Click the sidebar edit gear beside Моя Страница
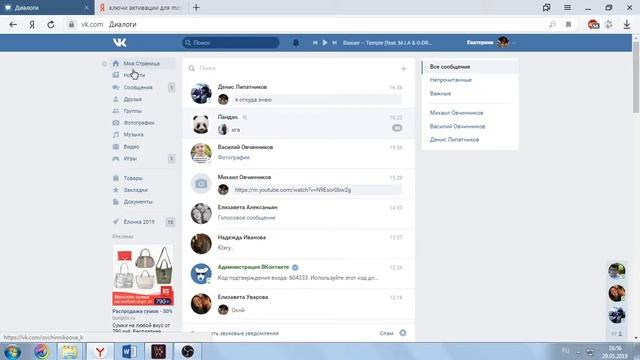Screen dimensions: 640x360 104,64
